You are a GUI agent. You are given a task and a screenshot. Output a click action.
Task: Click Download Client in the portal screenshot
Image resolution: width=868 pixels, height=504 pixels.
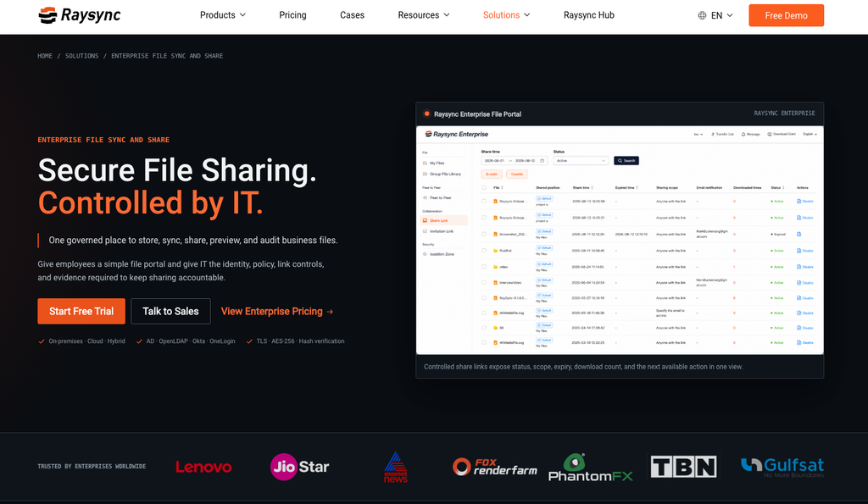tap(781, 134)
